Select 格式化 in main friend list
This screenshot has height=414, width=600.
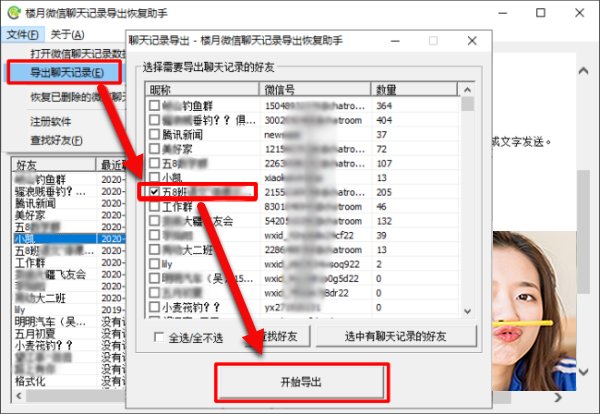tap(30, 381)
